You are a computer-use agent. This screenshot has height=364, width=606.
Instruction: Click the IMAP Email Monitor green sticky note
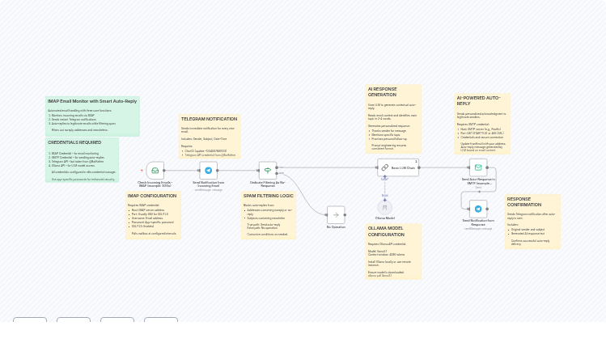(92, 116)
